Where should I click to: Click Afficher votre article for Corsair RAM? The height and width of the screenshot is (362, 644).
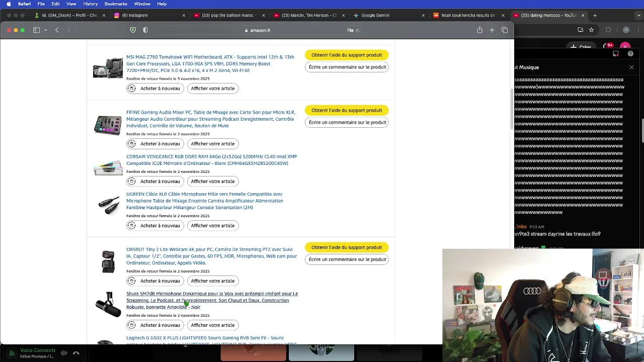(213, 182)
